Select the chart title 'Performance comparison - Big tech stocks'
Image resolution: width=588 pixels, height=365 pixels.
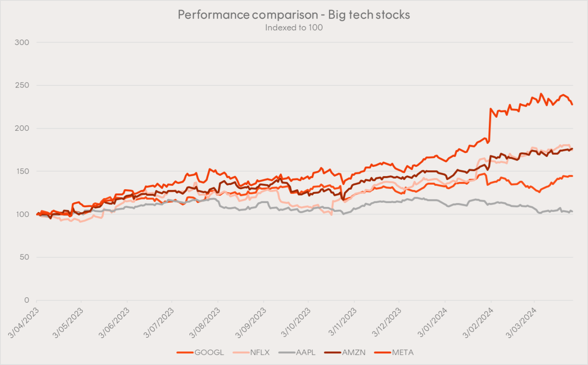coord(294,14)
